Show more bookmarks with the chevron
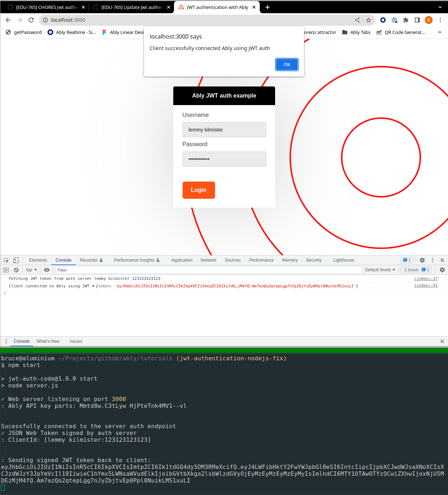The height and width of the screenshot is (495, 448). [x=440, y=32]
